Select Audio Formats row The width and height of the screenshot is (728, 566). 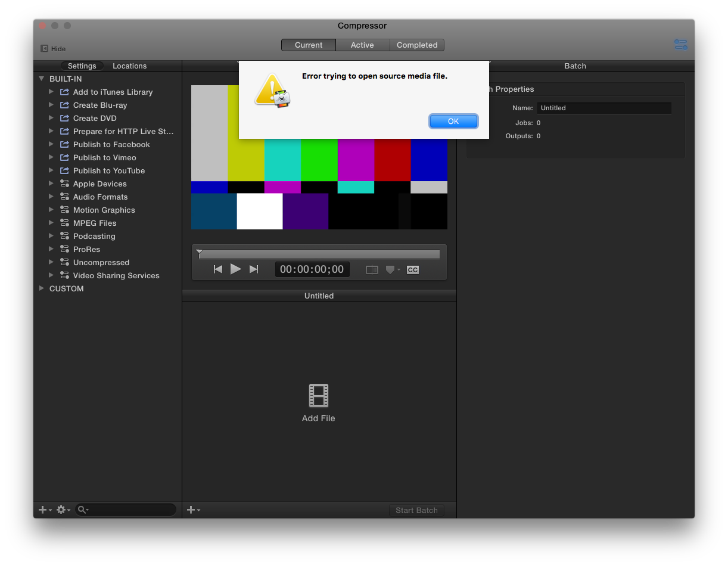pos(107,197)
